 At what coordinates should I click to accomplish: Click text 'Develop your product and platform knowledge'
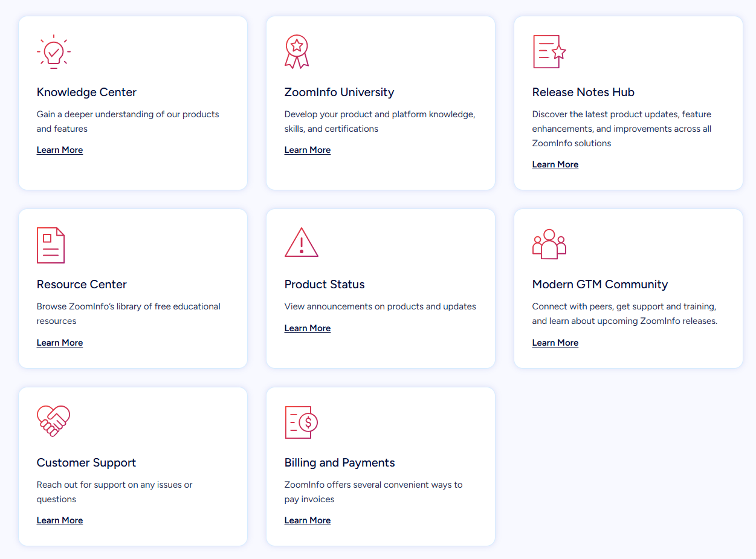(380, 114)
